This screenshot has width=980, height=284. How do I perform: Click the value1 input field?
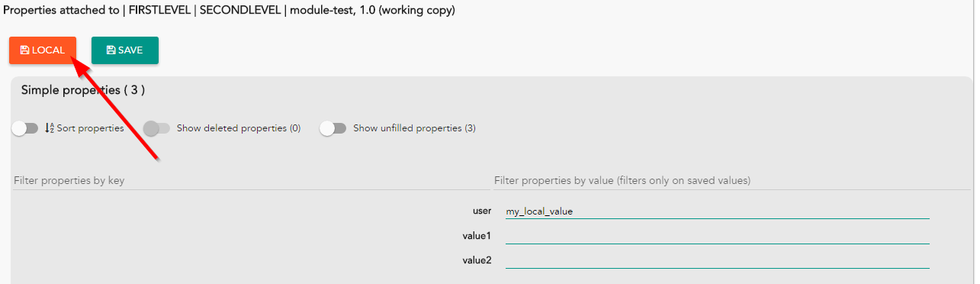click(x=718, y=236)
